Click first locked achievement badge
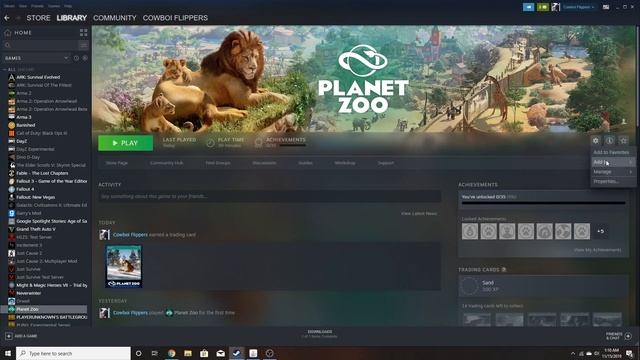640x360 pixels. click(470, 231)
